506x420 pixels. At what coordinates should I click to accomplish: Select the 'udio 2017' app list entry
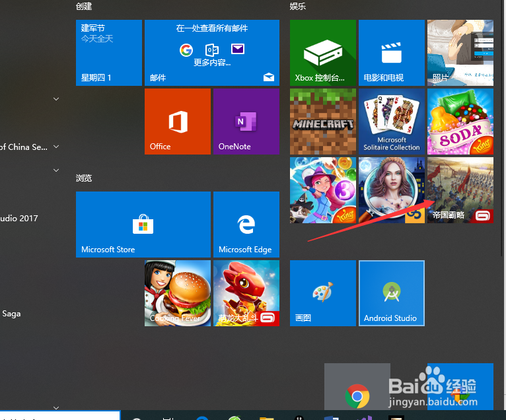tap(19, 219)
